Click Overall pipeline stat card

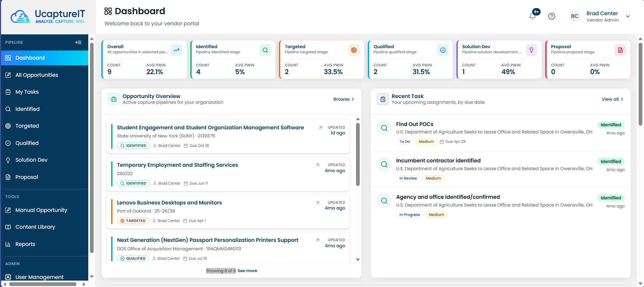144,60
